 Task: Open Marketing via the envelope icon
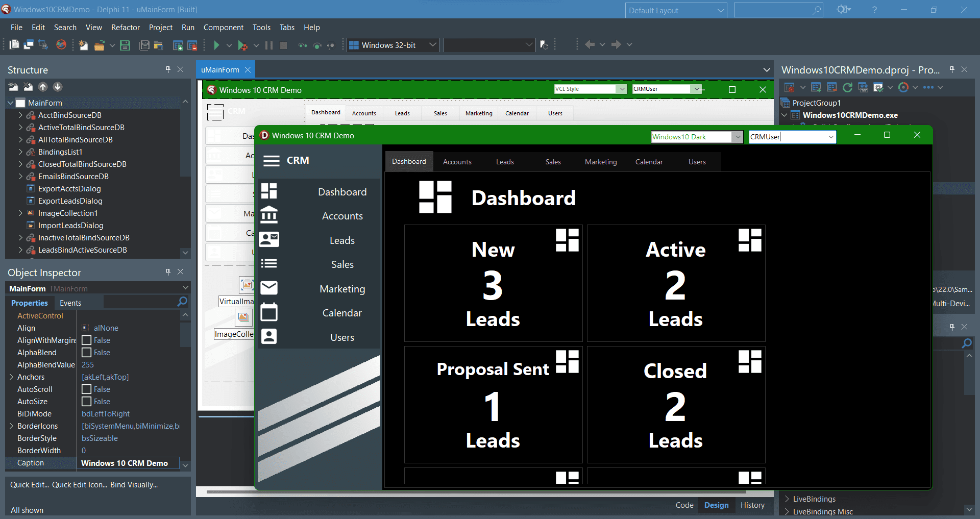pyautogui.click(x=269, y=287)
